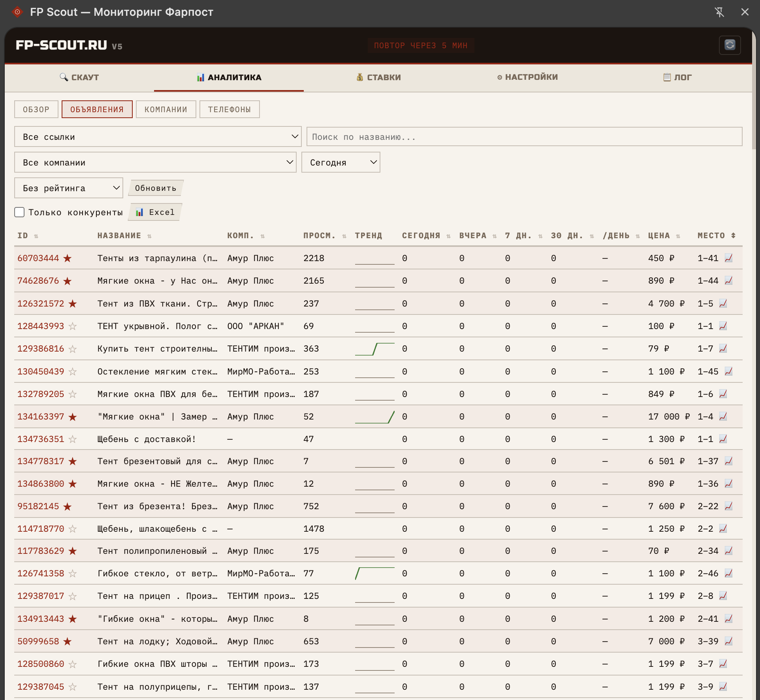Export the table with the Excel button
Image resolution: width=760 pixels, height=700 pixels.
(x=155, y=212)
